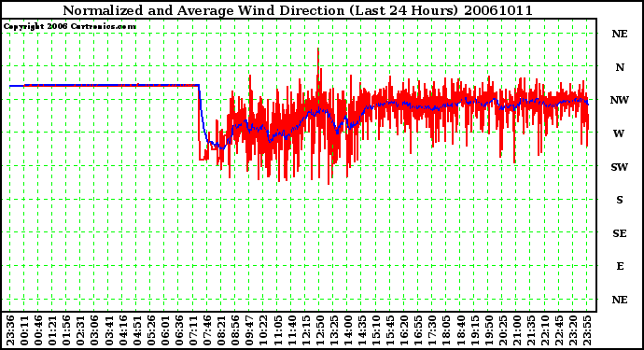Viewport: 644px width, 350px height.
Task: Click the 08:21 time label
Action: point(221,330)
